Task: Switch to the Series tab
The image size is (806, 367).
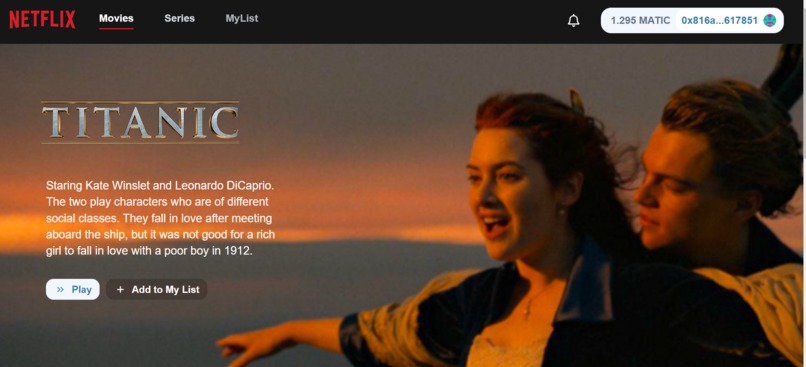Action: point(179,19)
